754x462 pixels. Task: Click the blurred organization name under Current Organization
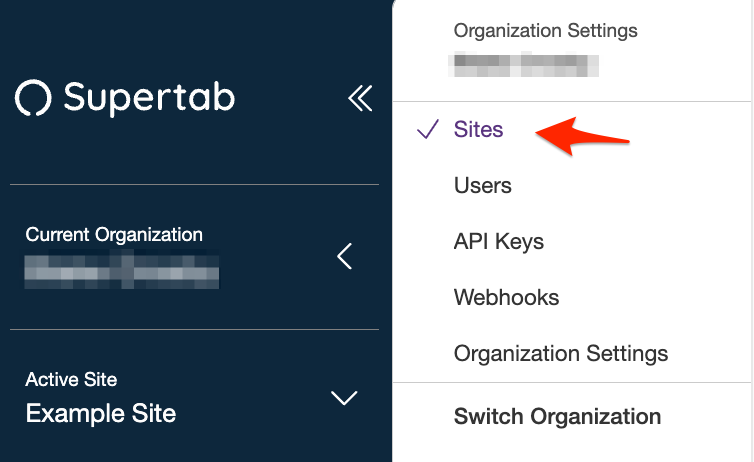click(122, 269)
